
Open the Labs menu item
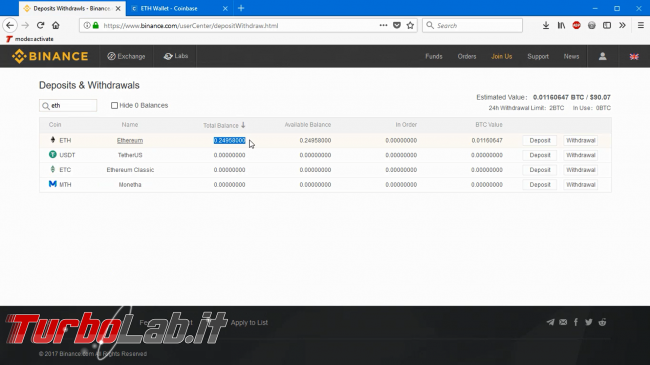[176, 56]
